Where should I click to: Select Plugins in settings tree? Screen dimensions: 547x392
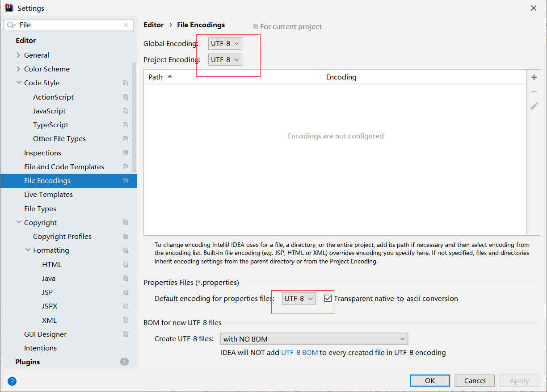coord(28,362)
